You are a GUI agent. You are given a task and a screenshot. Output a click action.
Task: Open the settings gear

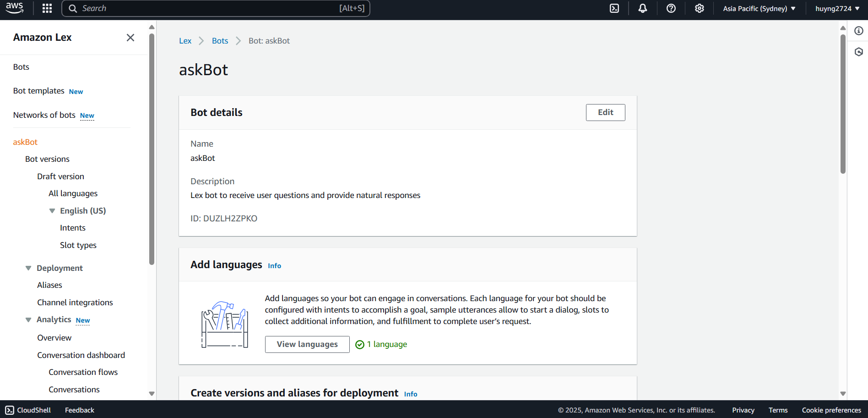pyautogui.click(x=700, y=8)
